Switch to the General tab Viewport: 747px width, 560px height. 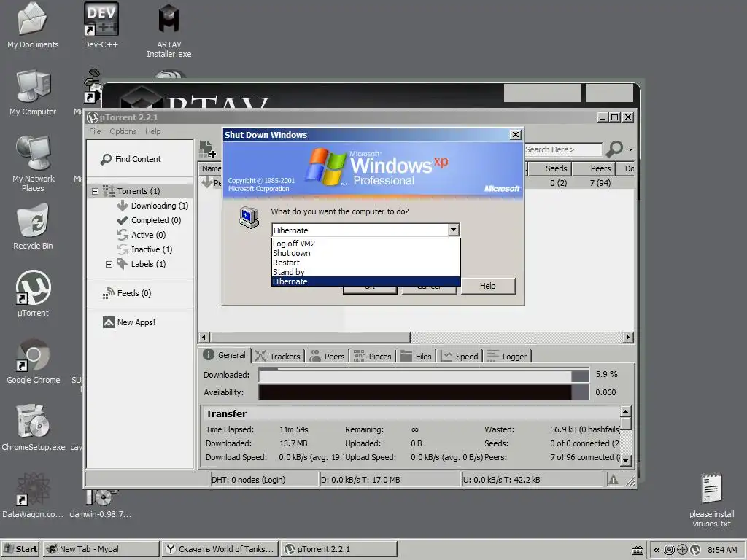(225, 355)
